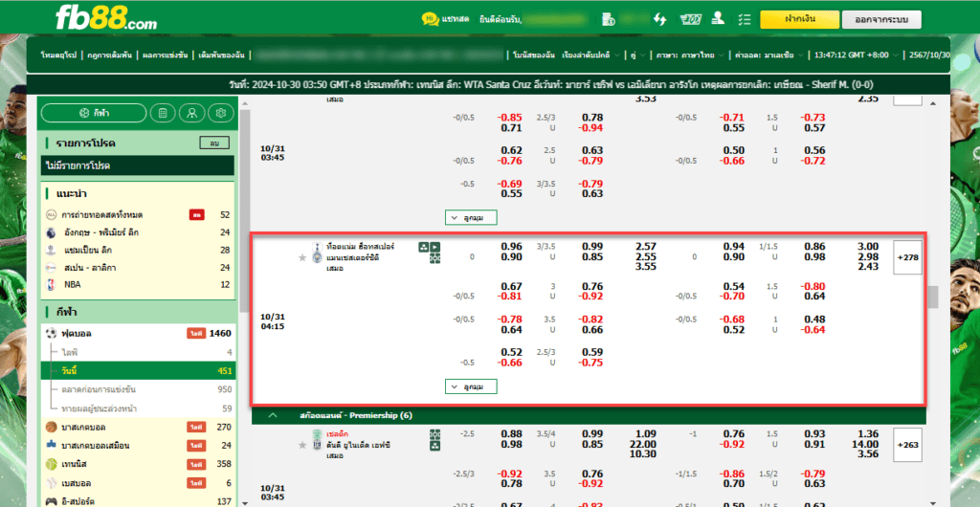Image resolution: width=980 pixels, height=507 pixels.
Task: Open the odds type 'มาเลเซีย' dropdown
Action: point(770,55)
